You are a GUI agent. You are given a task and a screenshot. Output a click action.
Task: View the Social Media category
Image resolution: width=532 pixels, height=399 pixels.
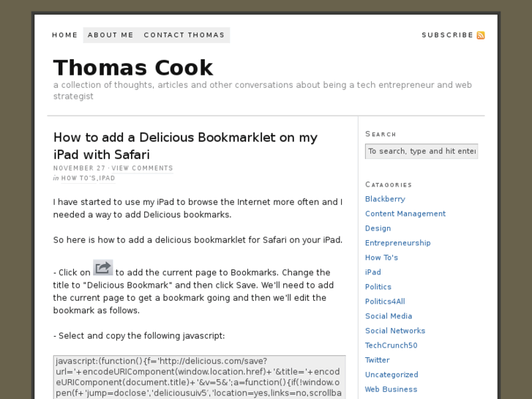point(389,316)
